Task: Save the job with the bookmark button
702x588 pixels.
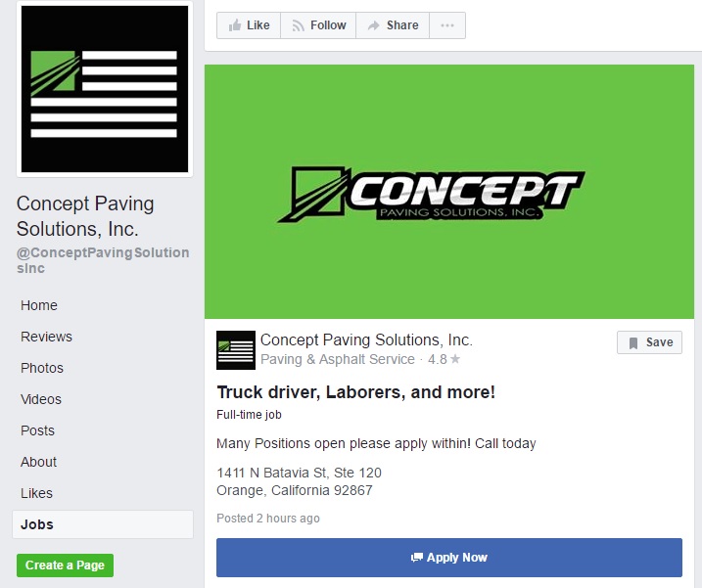Action: coord(649,342)
